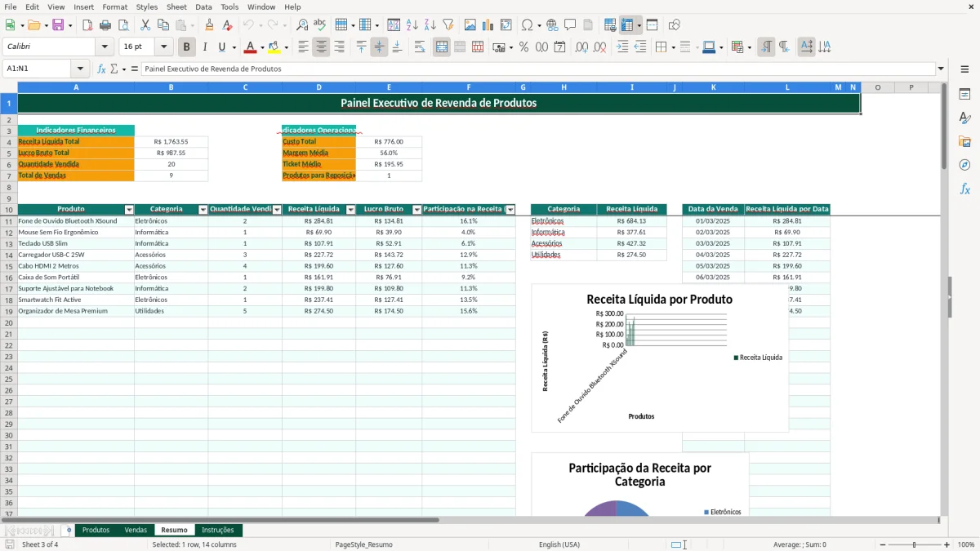Delete Decimal Place icon

[x=601, y=47]
